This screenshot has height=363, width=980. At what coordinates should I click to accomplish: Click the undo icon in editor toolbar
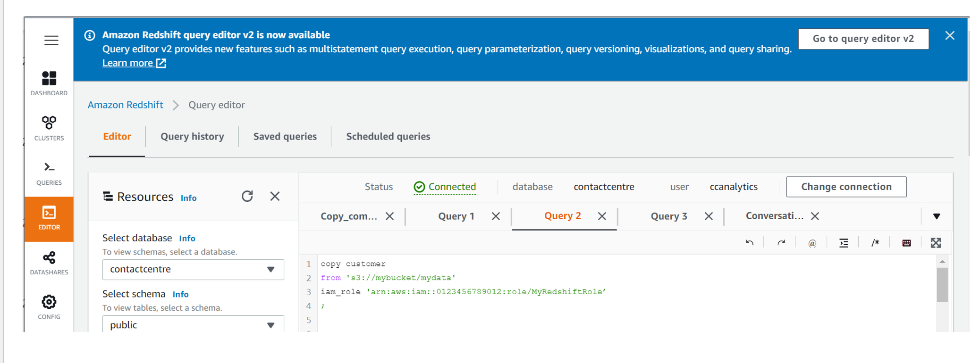750,243
